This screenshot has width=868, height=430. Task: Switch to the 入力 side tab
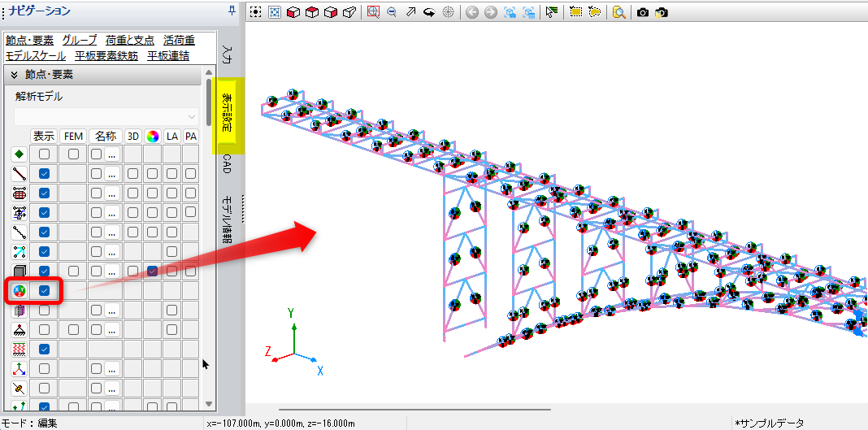[x=227, y=56]
